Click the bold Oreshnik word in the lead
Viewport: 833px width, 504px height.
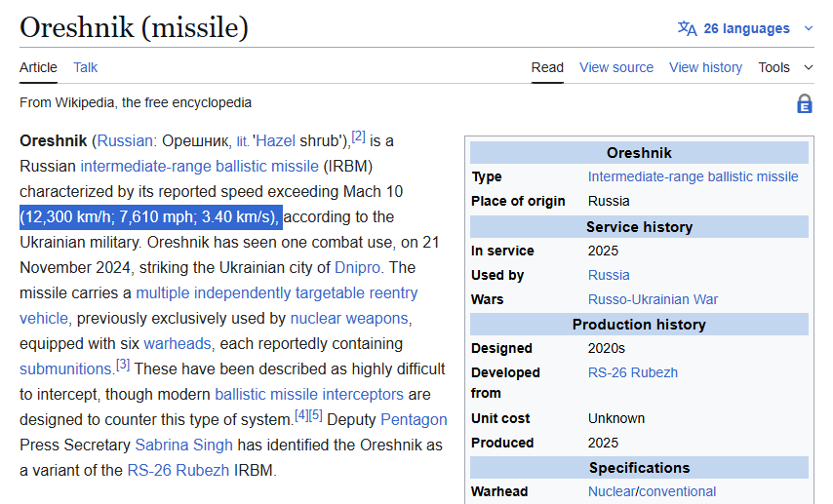tap(53, 140)
